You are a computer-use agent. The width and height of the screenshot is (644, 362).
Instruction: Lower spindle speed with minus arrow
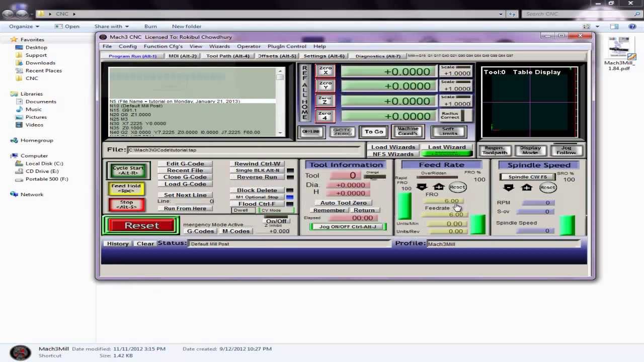click(509, 188)
